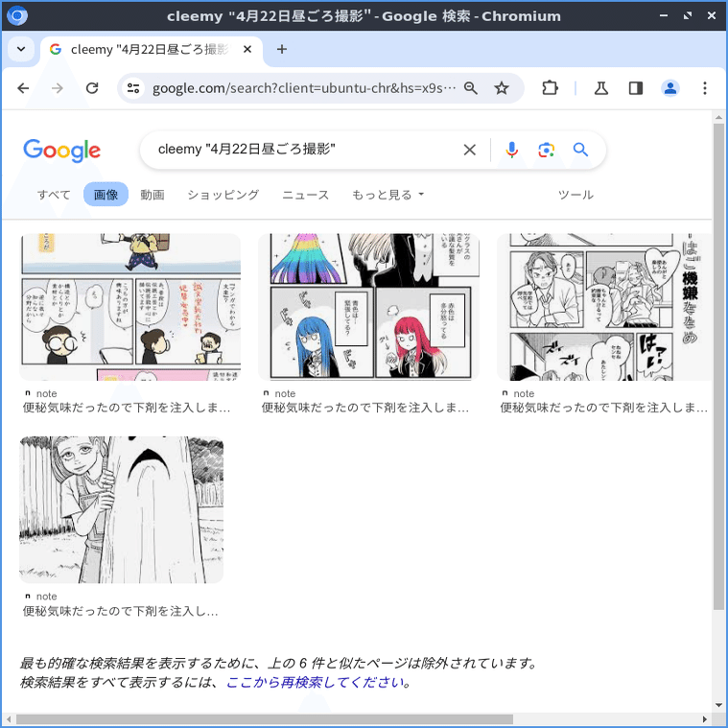Click the forward navigation arrow
Viewport: 728px width, 728px height.
pos(58,88)
